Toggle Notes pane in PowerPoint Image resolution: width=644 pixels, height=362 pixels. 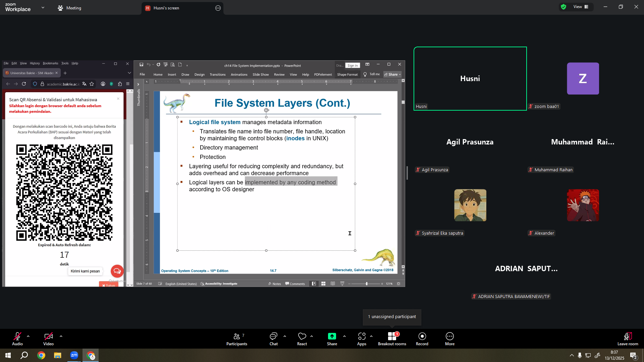click(x=274, y=284)
